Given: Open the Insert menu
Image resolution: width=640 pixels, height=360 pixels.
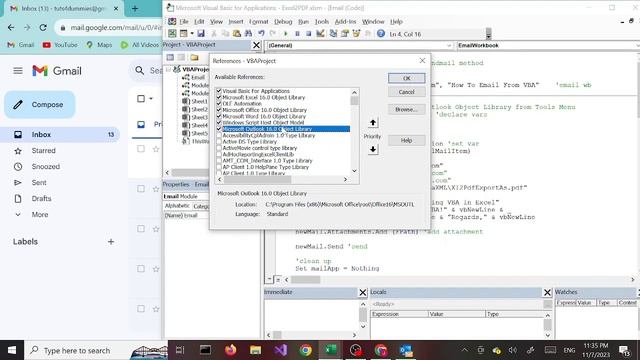Looking at the screenshot, I should [x=236, y=22].
